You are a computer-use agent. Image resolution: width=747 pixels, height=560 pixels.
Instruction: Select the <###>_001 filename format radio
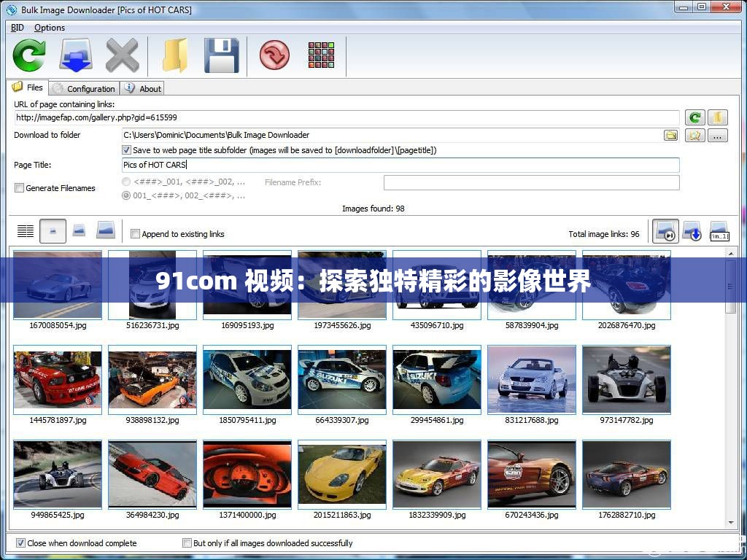click(x=125, y=182)
